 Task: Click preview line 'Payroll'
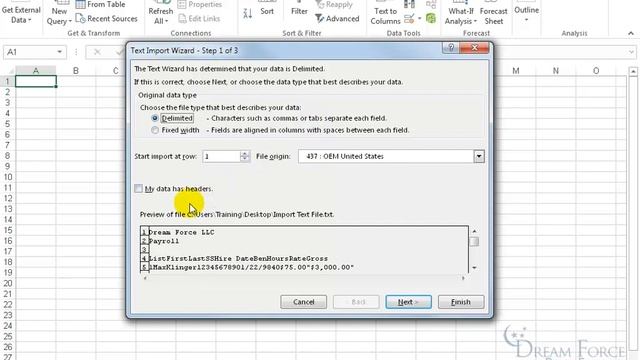point(164,241)
